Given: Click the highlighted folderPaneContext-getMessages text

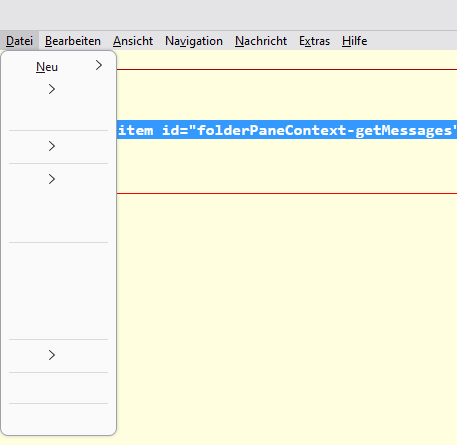Looking at the screenshot, I should click(287, 130).
